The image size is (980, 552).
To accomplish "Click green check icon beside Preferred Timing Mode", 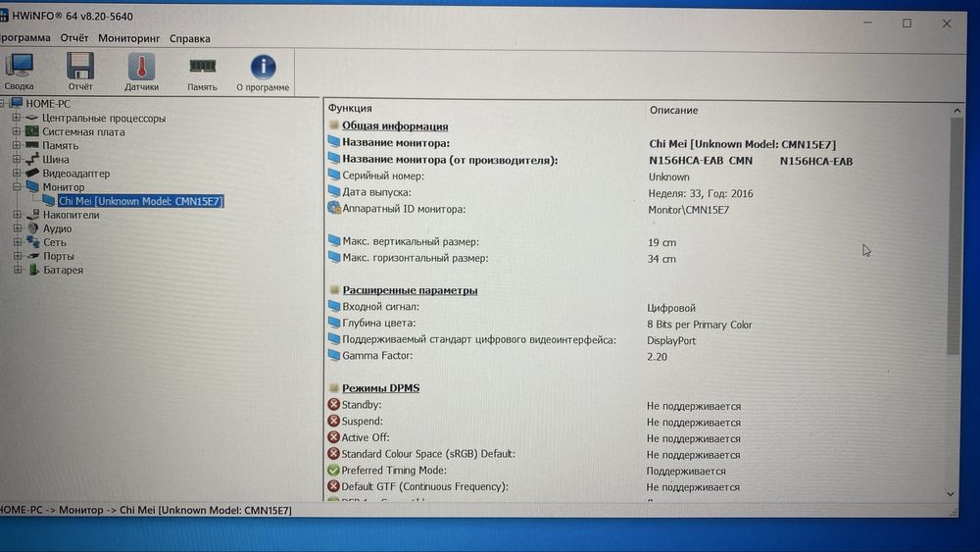I will (334, 470).
